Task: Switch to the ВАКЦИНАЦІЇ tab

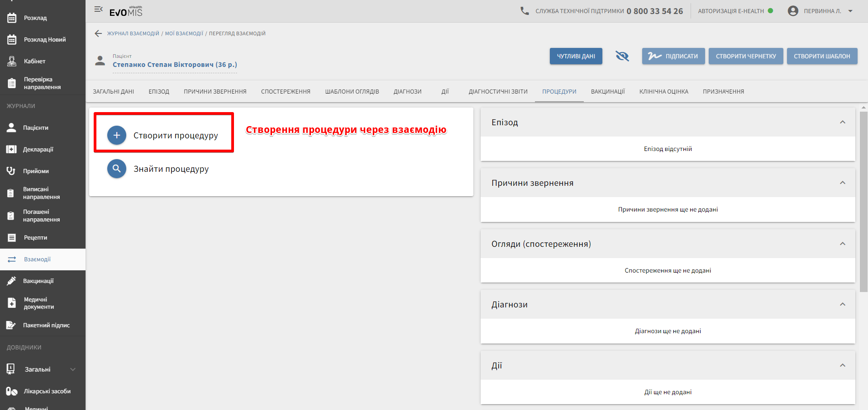Action: (x=608, y=91)
